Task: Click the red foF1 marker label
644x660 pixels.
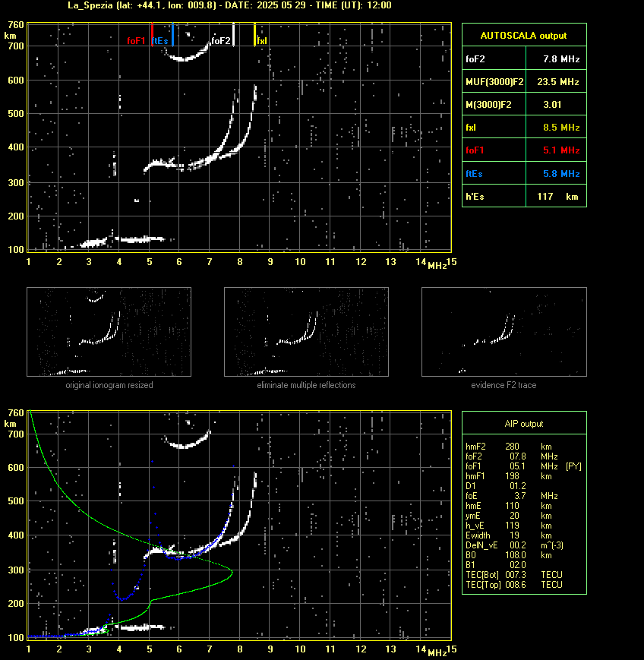Action: coord(136,41)
